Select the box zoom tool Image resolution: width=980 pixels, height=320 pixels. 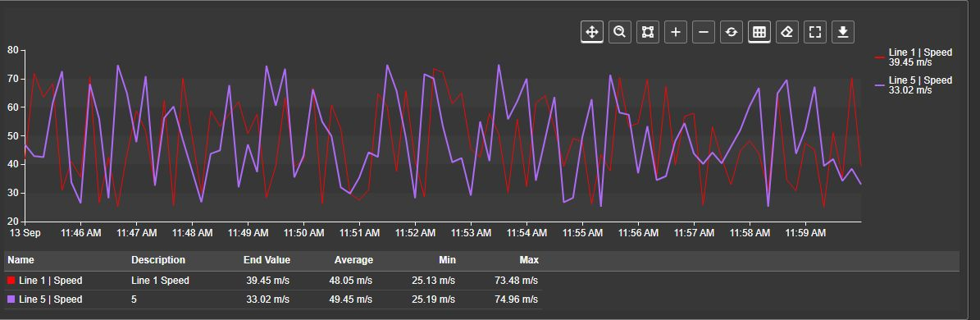[x=648, y=32]
